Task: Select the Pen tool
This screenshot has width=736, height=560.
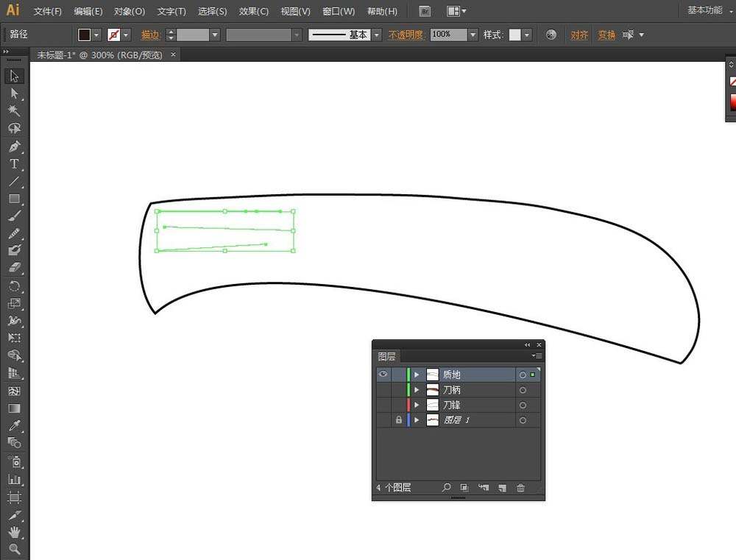Action: pos(14,146)
